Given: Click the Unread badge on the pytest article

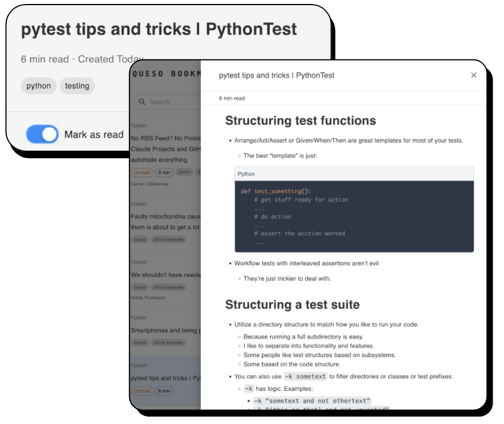Looking at the screenshot, I should tap(142, 391).
